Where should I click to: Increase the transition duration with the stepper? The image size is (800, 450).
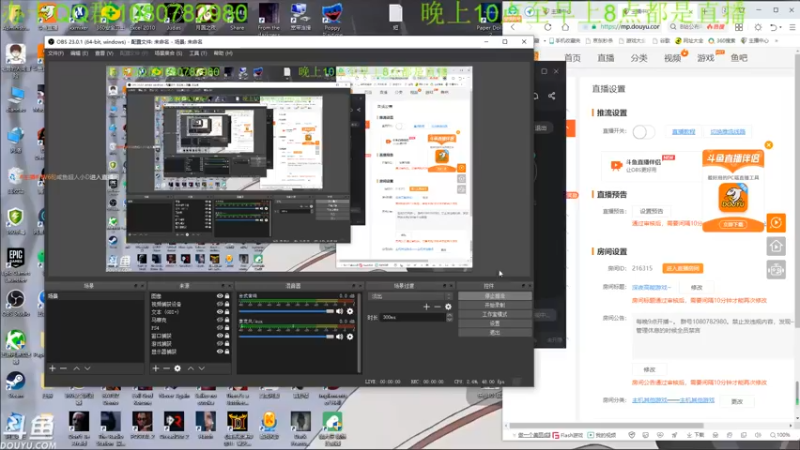point(449,315)
